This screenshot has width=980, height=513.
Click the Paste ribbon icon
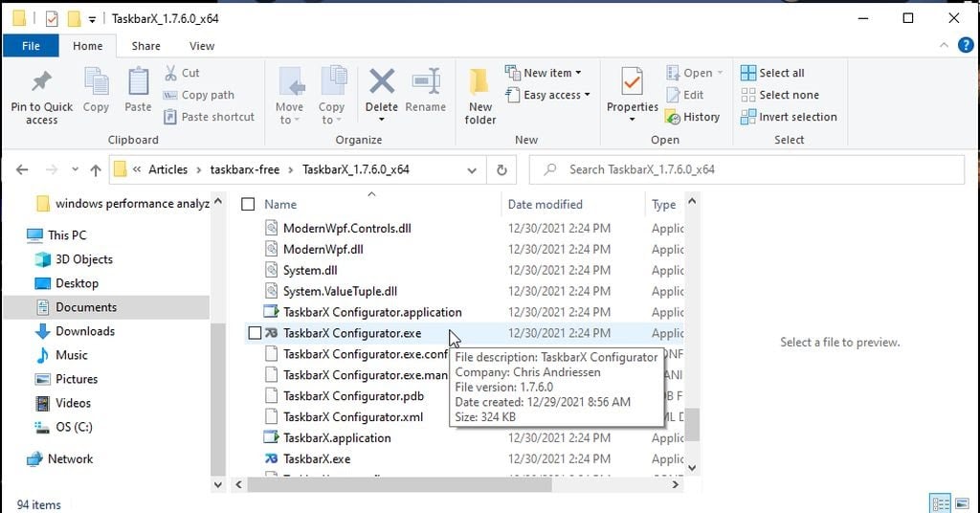(x=138, y=82)
